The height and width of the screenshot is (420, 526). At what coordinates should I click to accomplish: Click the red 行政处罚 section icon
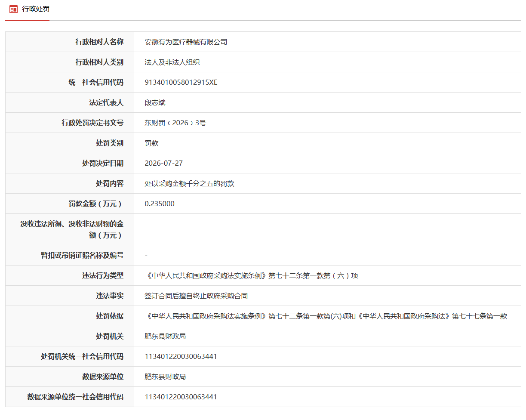[x=13, y=9]
